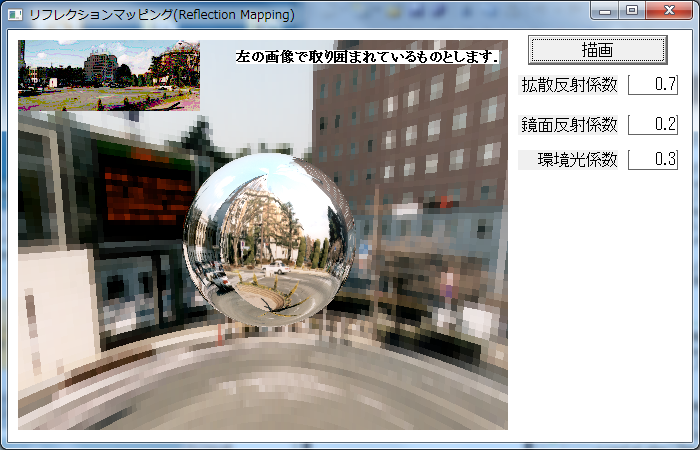Click the environment map thumbnail image
The width and height of the screenshot is (700, 450).
[x=109, y=75]
